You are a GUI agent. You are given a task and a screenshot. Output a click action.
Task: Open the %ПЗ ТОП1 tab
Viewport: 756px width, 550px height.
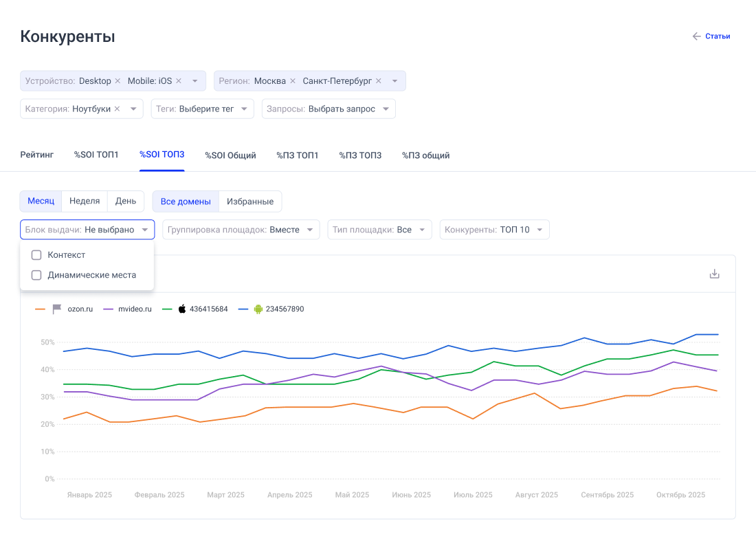(297, 155)
